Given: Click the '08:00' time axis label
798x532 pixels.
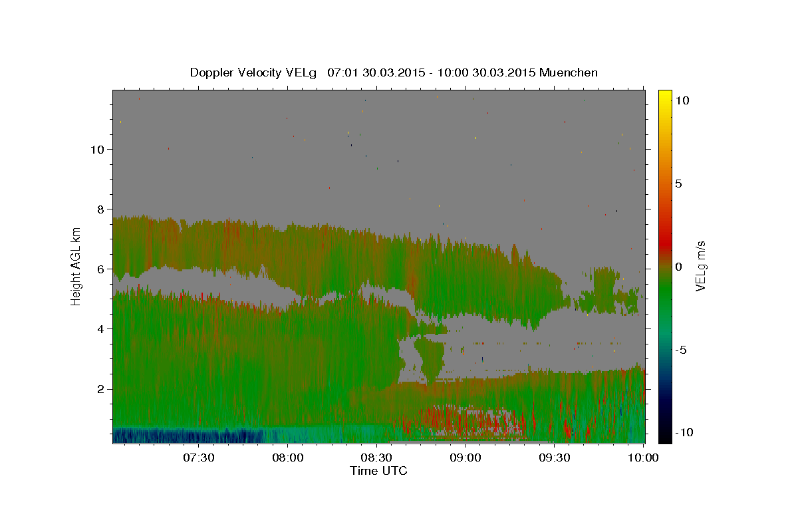Looking at the screenshot, I should [288, 458].
